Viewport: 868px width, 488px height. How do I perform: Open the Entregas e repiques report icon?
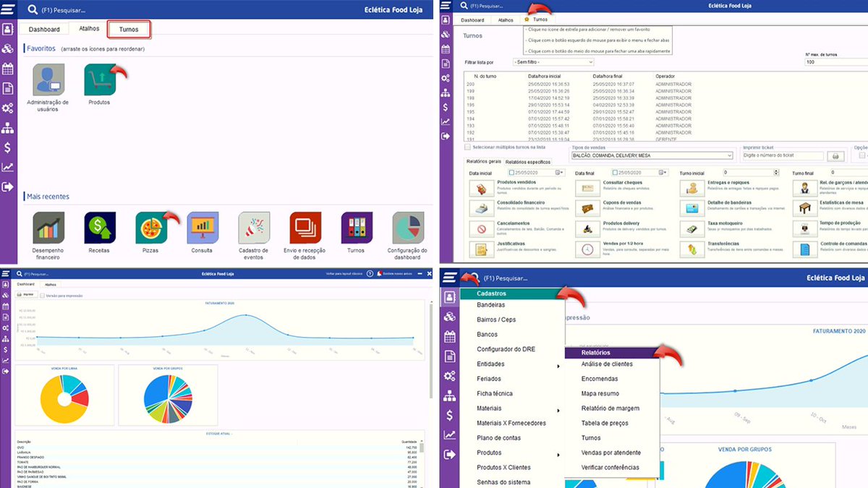click(x=693, y=188)
